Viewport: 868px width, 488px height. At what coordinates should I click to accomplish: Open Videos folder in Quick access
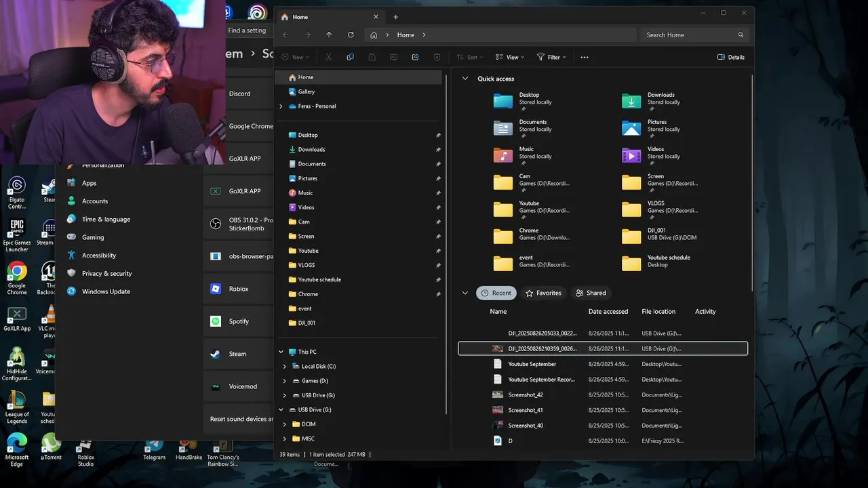650,156
